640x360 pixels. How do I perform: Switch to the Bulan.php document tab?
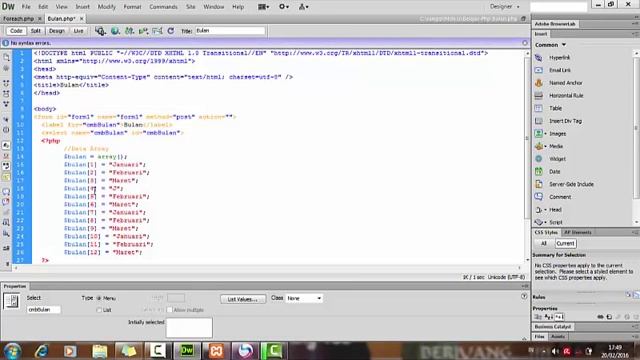tap(61, 19)
